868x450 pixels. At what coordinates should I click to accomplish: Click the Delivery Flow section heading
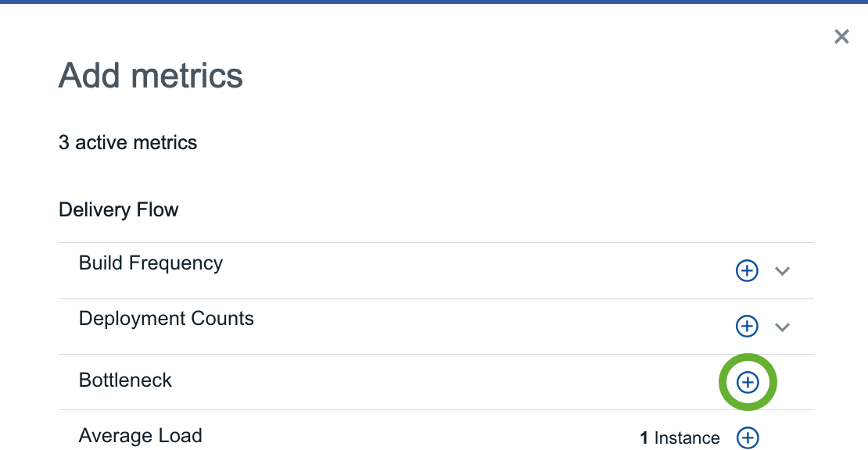(118, 209)
